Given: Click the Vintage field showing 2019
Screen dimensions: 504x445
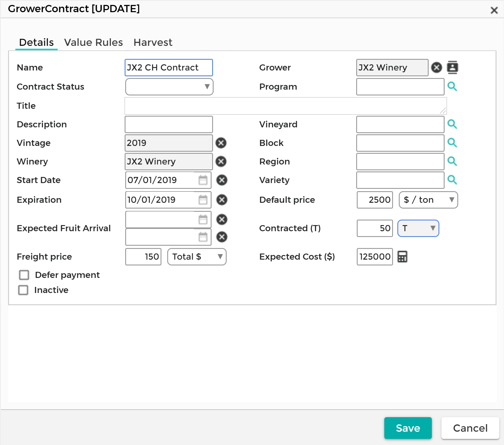Looking at the screenshot, I should point(169,143).
